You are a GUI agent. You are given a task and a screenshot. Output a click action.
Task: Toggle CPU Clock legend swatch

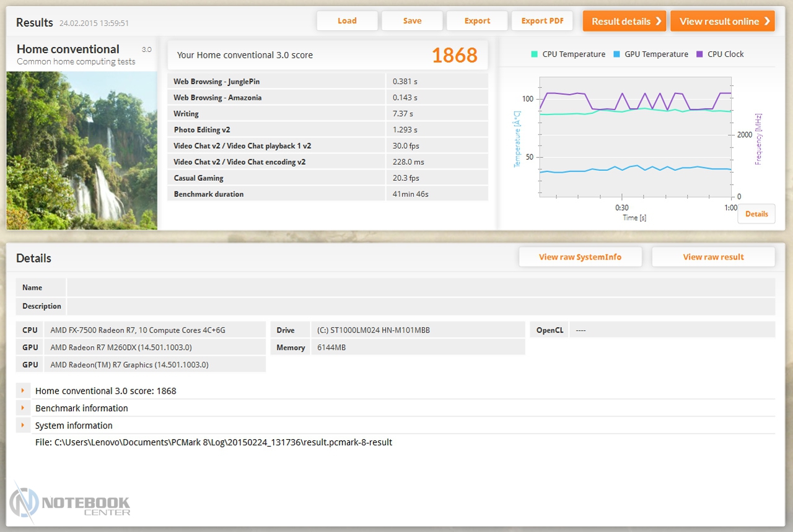click(x=699, y=54)
